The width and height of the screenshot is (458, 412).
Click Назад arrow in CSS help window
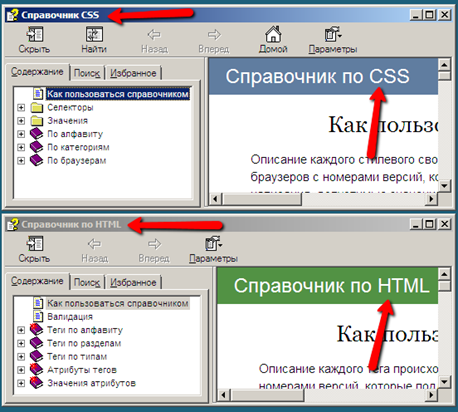click(x=154, y=34)
